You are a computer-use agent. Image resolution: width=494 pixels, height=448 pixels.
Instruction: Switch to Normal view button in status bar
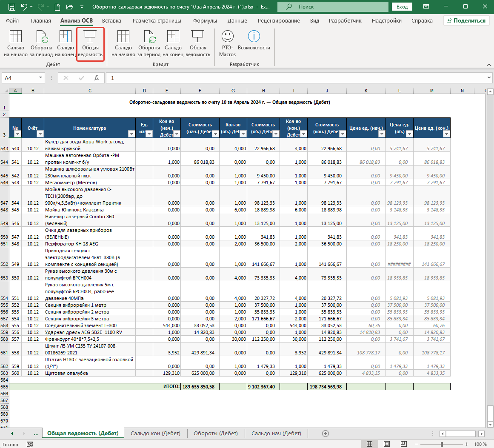(x=370, y=444)
